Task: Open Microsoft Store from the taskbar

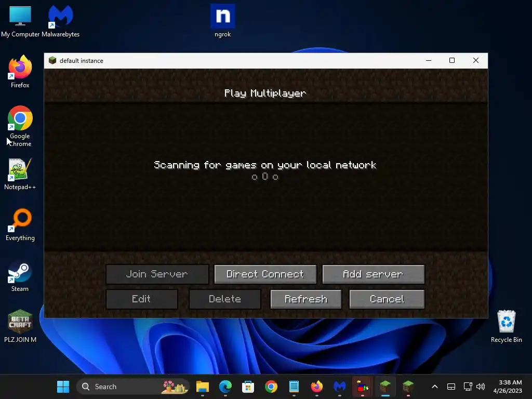Action: 248,387
